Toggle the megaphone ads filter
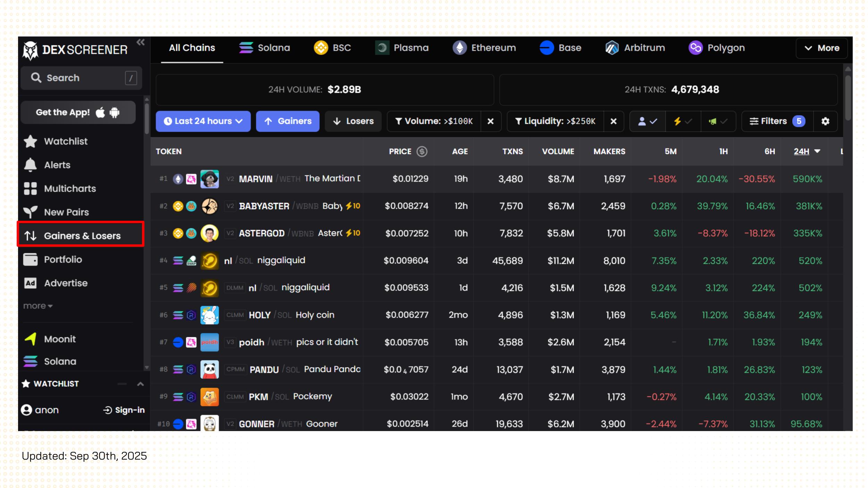868x488 pixels. coord(718,121)
